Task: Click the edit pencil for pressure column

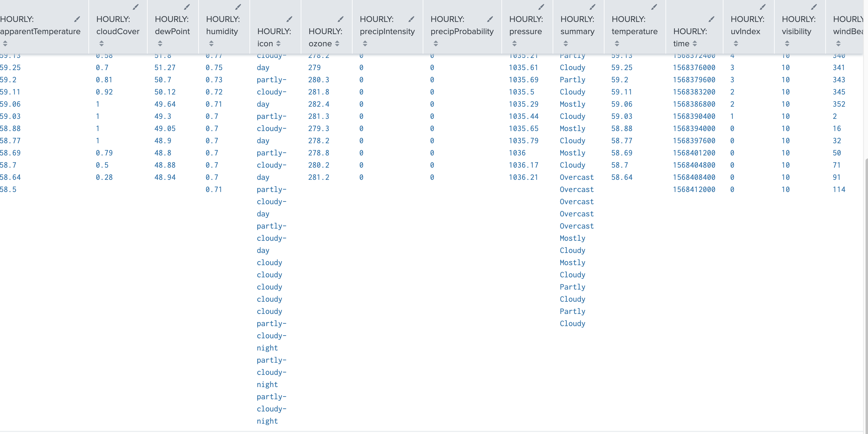Action: tap(541, 6)
